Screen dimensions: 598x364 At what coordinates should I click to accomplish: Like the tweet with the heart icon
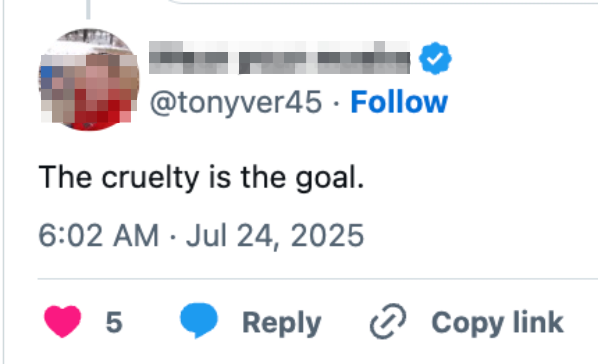(62, 321)
